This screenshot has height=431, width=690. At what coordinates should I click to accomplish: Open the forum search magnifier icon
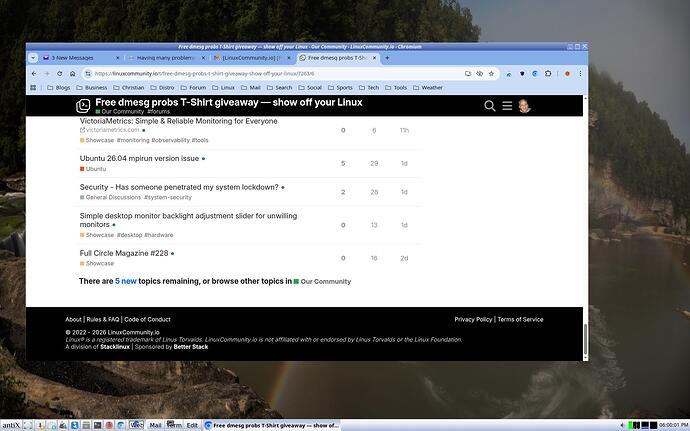click(x=489, y=106)
